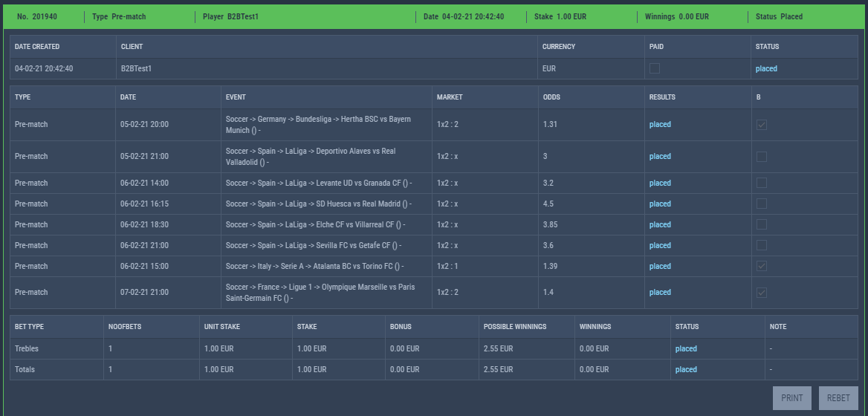Toggle B checkbox for Levante UD vs Granada CF
The height and width of the screenshot is (416, 868).
tap(762, 183)
